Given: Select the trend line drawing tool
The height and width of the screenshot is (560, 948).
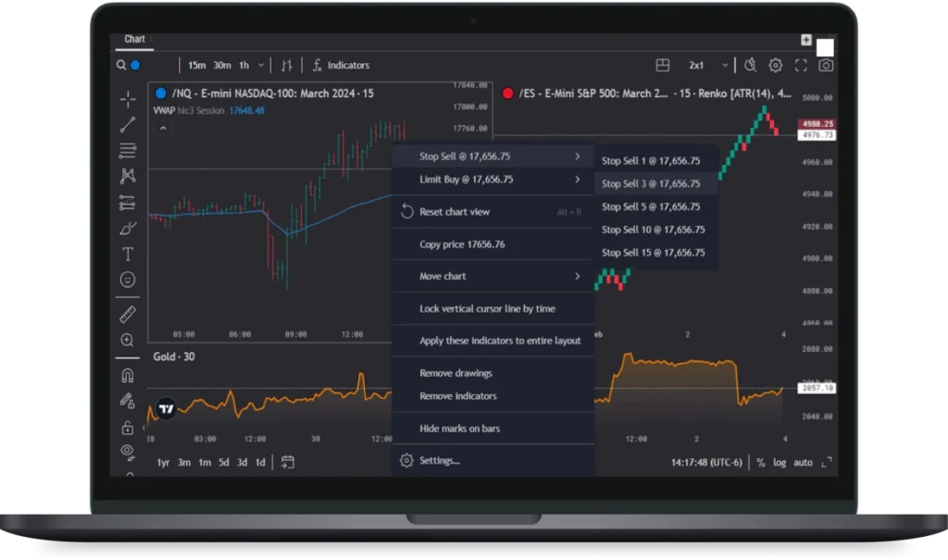Looking at the screenshot, I should pos(128,125).
